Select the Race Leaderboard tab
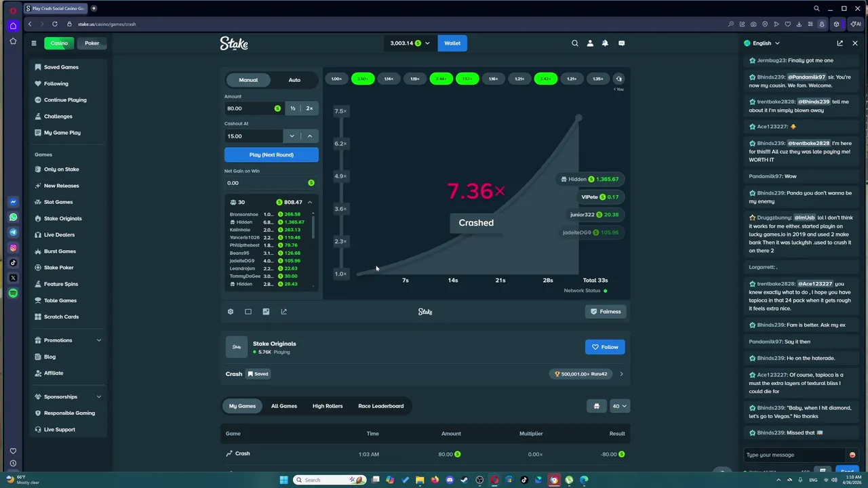The width and height of the screenshot is (868, 488). [381, 406]
